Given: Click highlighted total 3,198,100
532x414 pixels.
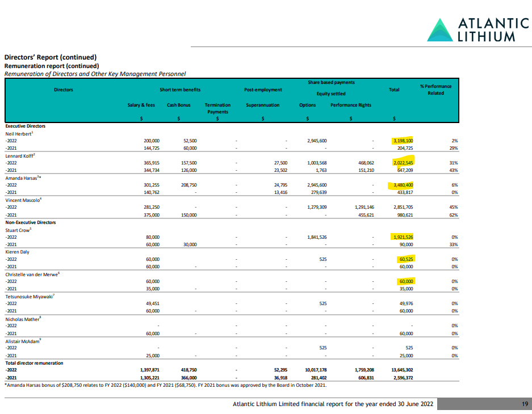Looking at the screenshot, I should (403, 141).
